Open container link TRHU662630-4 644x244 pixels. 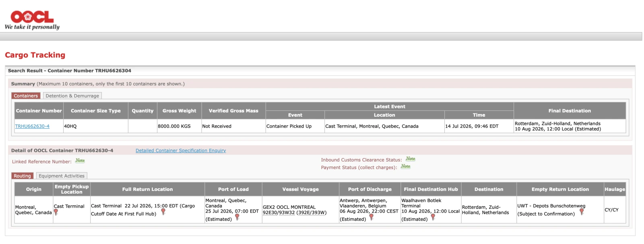pyautogui.click(x=32, y=126)
